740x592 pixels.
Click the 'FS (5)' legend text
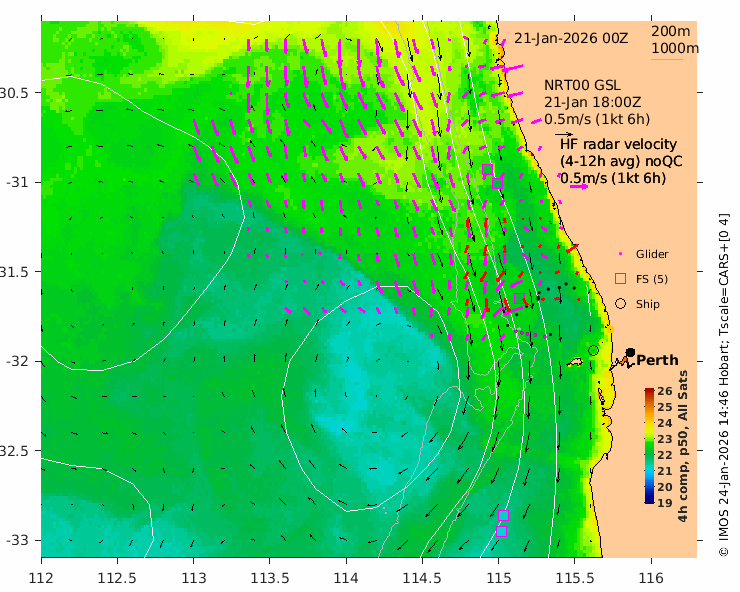point(652,279)
